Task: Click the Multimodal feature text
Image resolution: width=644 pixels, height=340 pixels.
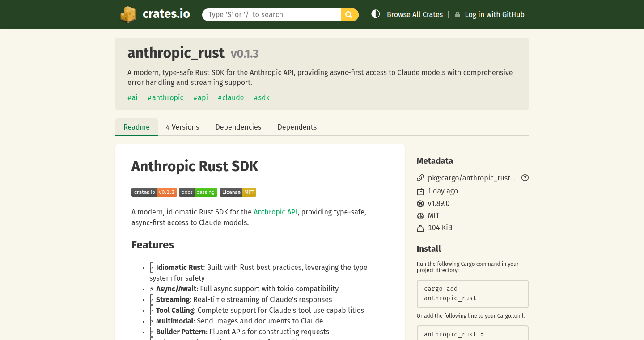Action: [175, 321]
